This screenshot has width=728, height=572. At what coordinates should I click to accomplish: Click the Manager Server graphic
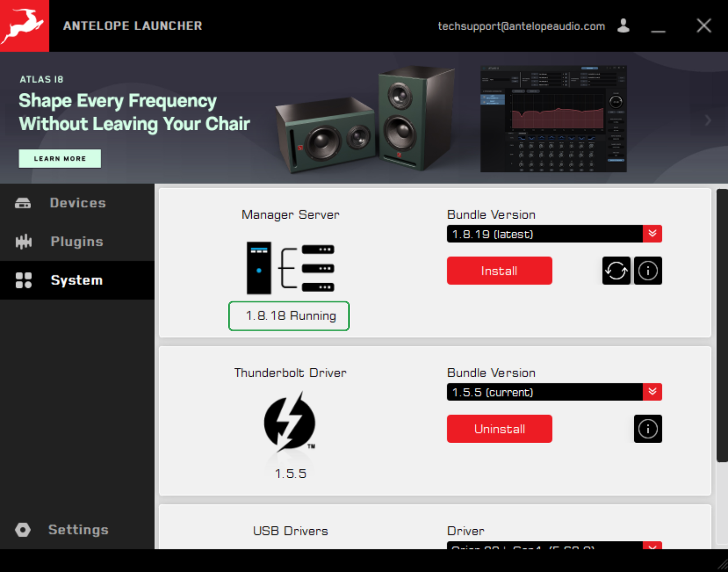(x=290, y=268)
